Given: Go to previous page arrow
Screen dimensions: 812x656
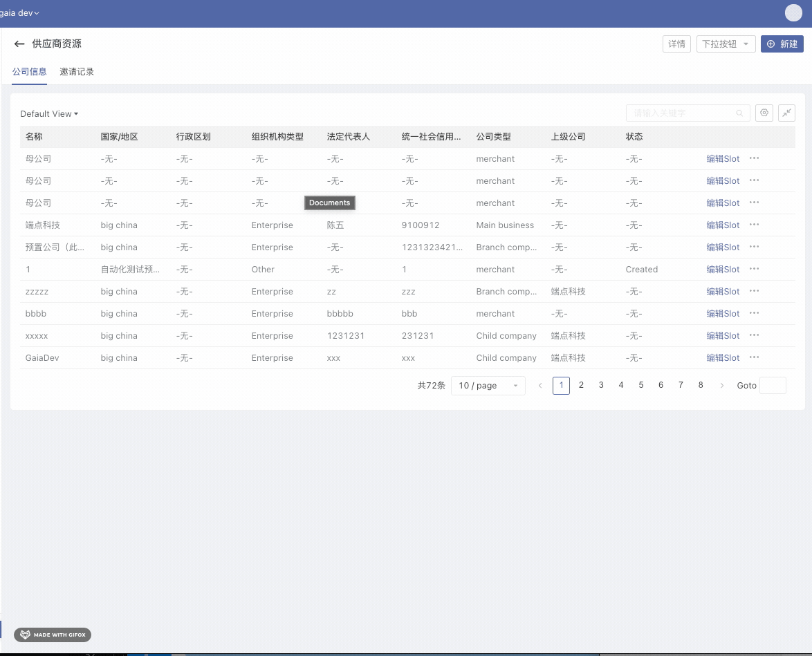Looking at the screenshot, I should click(x=540, y=385).
